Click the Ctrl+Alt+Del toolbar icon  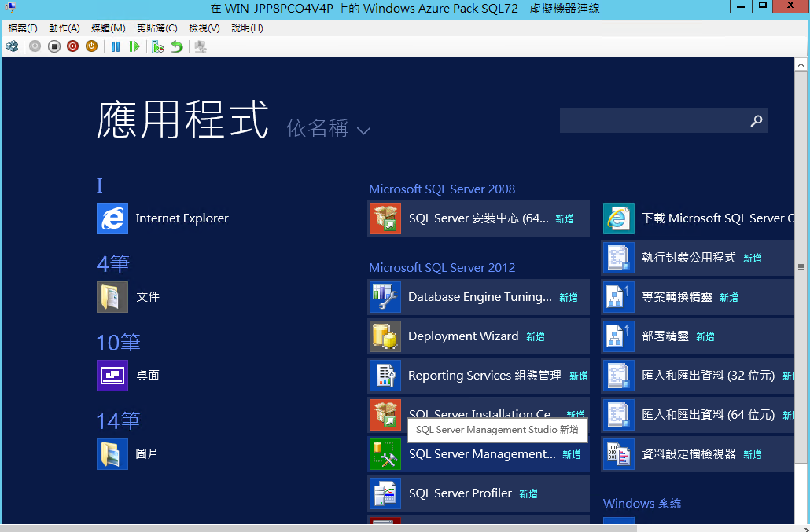(x=12, y=46)
